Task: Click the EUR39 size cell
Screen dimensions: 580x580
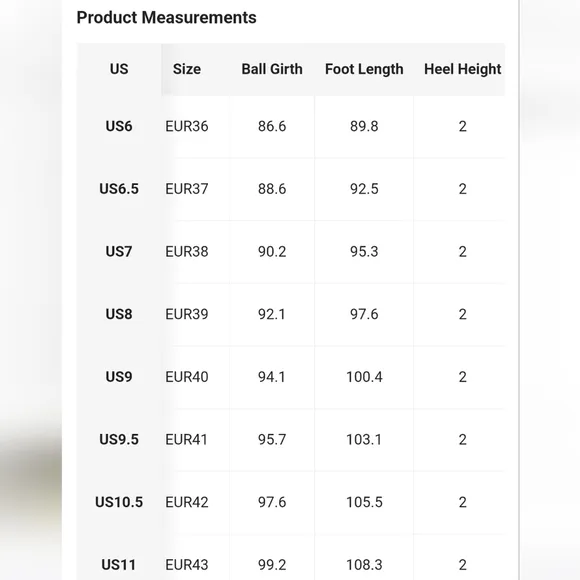Action: pos(187,314)
